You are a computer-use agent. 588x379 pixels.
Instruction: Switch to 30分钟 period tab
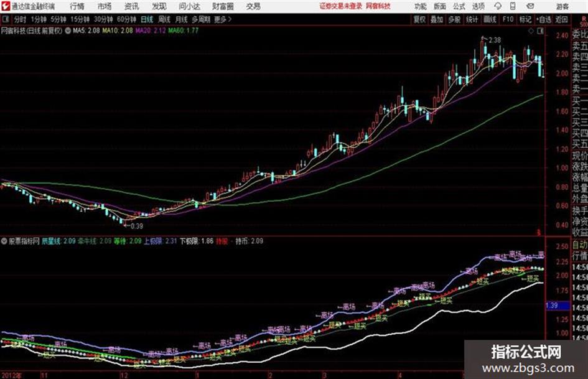[103, 19]
